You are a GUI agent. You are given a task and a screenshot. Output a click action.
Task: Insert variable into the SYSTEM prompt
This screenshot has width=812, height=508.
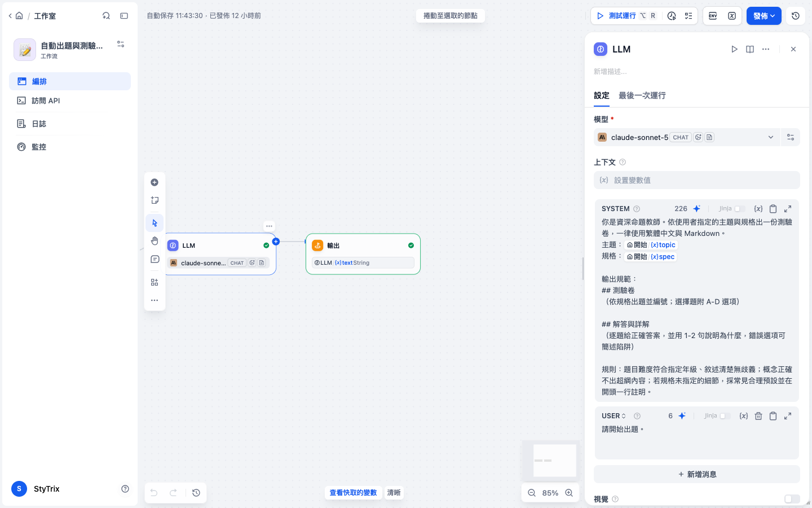tap(758, 208)
